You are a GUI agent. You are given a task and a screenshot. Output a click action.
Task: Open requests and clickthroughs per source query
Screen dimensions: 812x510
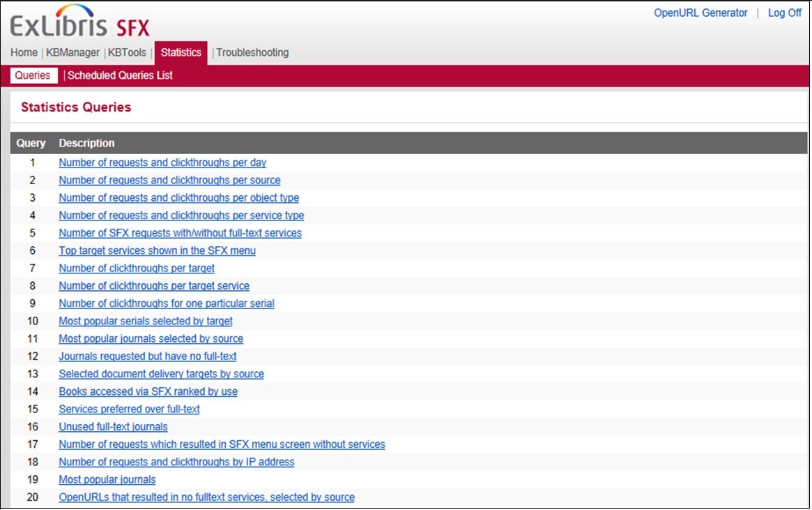point(169,180)
